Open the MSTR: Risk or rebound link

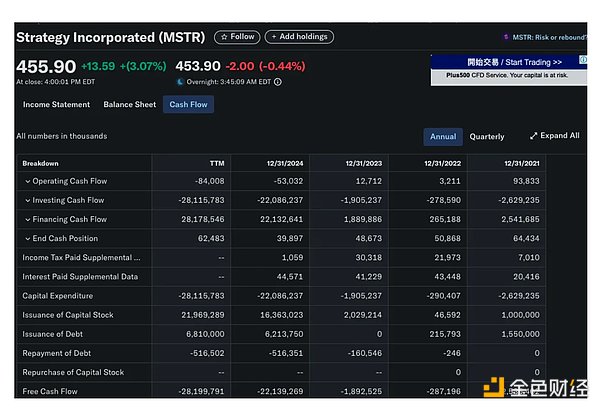pos(550,37)
